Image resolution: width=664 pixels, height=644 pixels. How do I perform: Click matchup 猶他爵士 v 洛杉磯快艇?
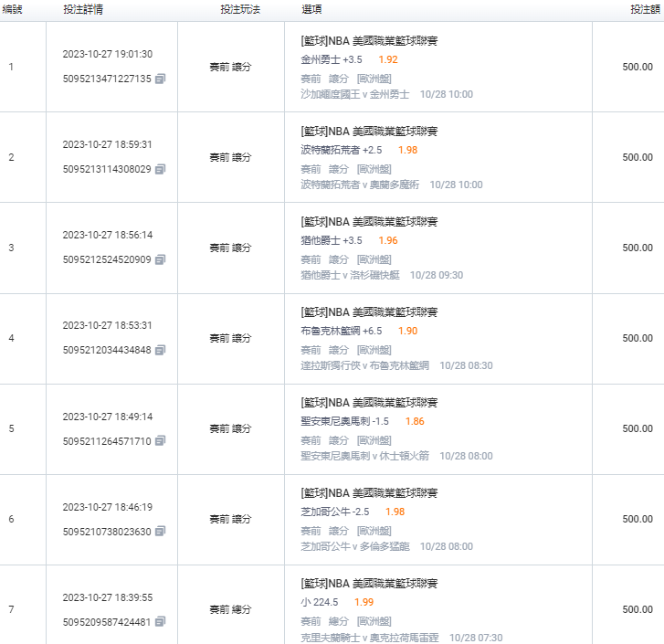pos(350,275)
